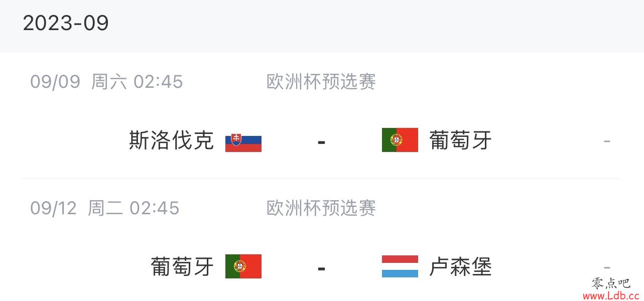Click Portugal's flag in the Luxembourg match

coord(243,266)
